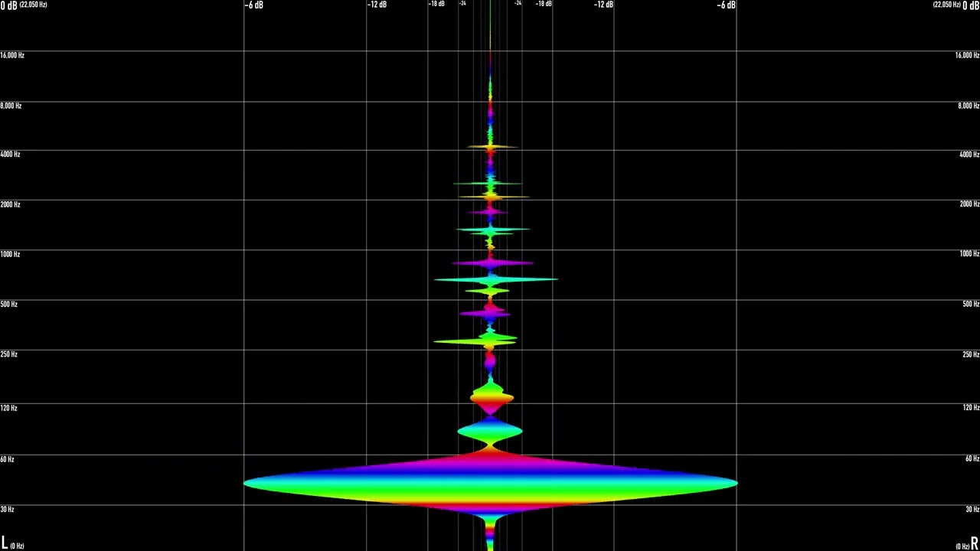Click the left "2000 Hz" frequency marker text
The height and width of the screenshot is (551, 980).
tap(10, 204)
